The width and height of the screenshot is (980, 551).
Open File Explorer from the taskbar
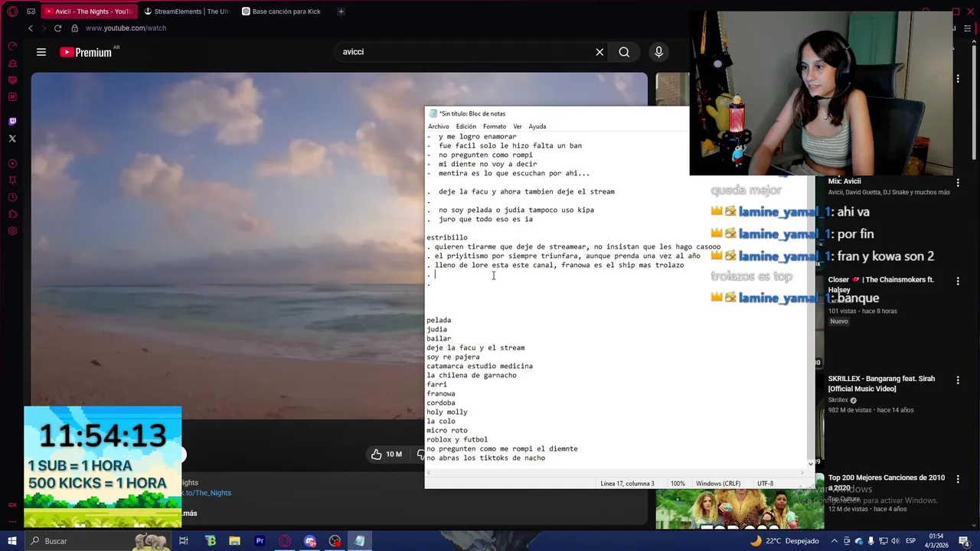[235, 541]
